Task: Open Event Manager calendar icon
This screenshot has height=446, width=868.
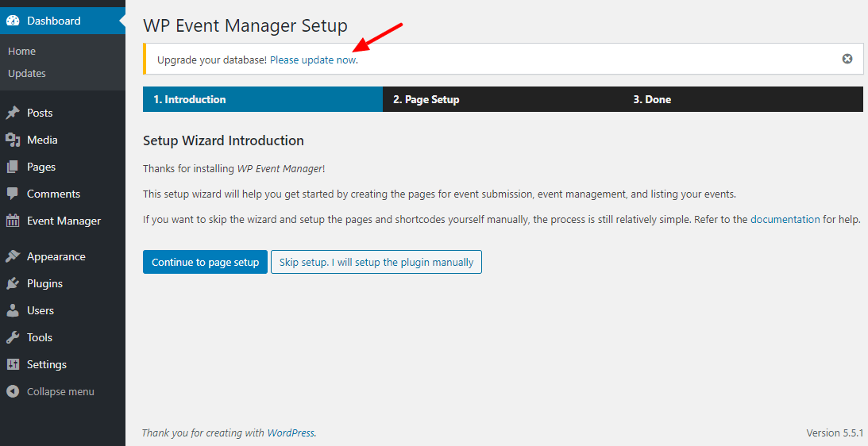Action: click(13, 221)
